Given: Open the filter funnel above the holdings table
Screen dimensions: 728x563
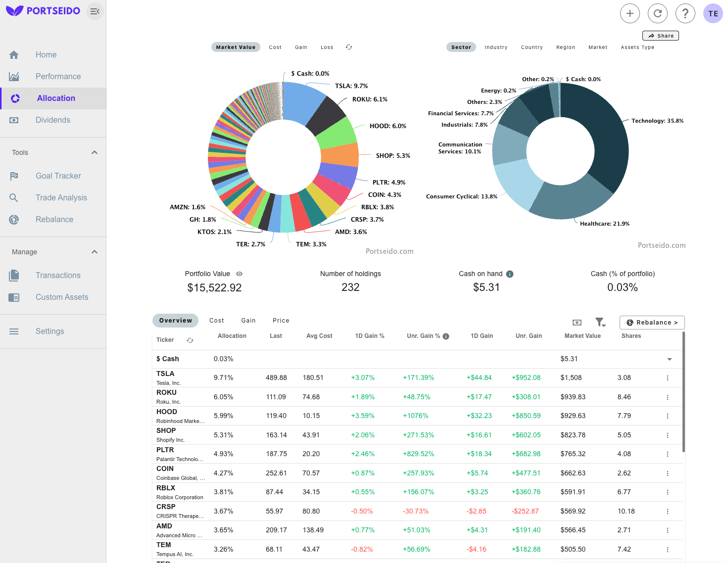Looking at the screenshot, I should click(600, 322).
